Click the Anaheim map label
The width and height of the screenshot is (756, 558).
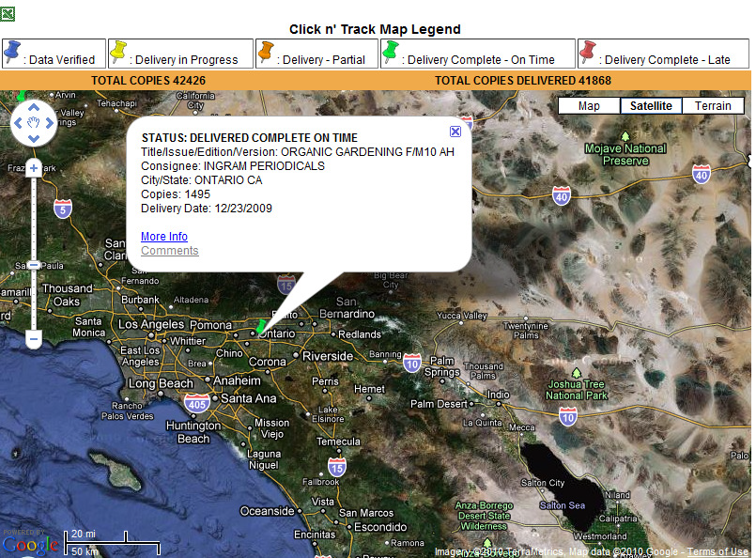pyautogui.click(x=237, y=380)
